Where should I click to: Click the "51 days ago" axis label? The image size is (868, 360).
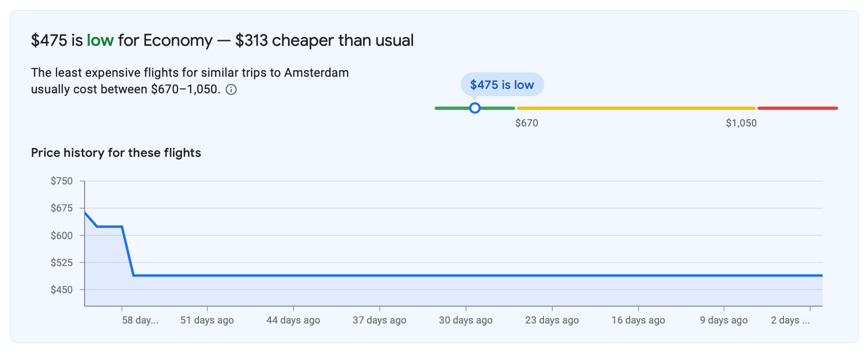click(x=207, y=320)
